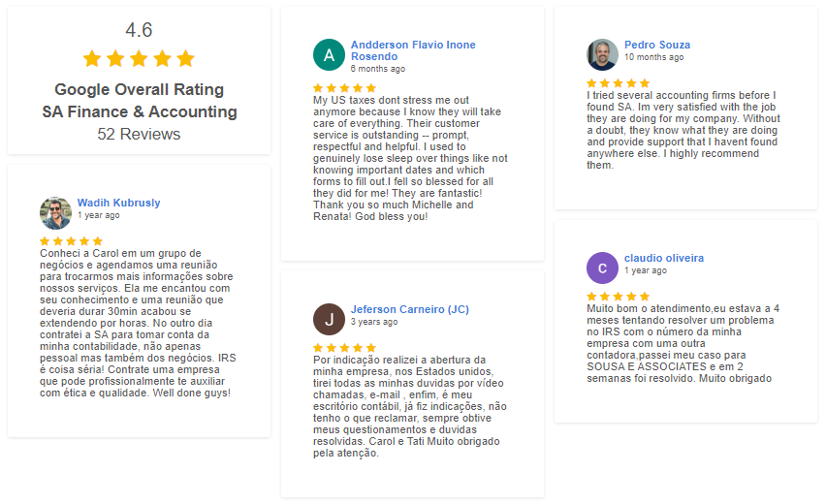Open Jeferson Carneiro (JC) name link
Image resolution: width=826 pixels, height=504 pixels.
[x=409, y=310]
